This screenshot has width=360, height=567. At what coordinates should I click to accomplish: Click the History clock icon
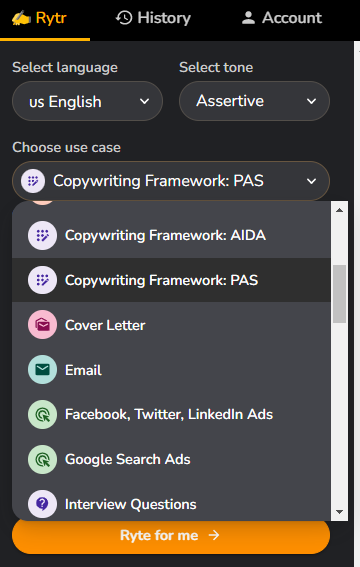124,18
